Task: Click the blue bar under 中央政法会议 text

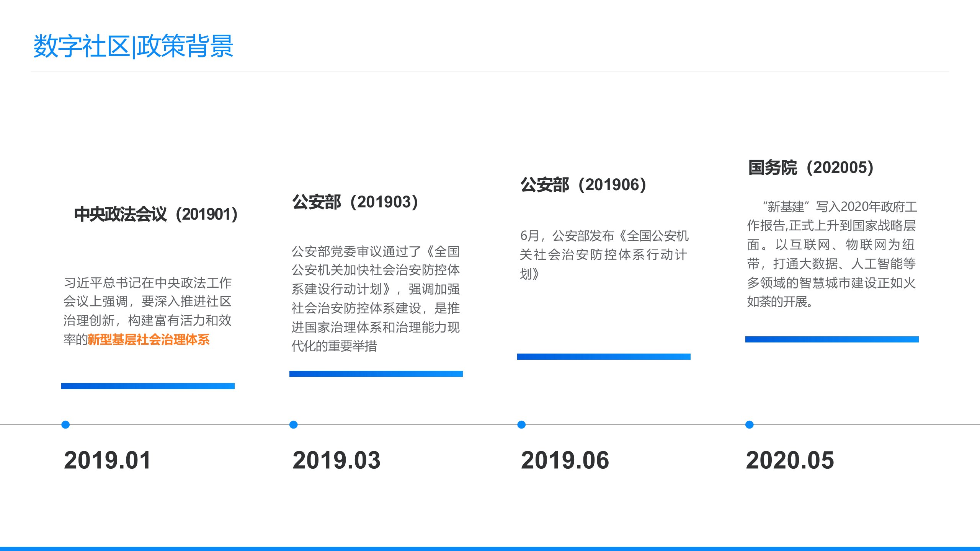Action: point(148,386)
